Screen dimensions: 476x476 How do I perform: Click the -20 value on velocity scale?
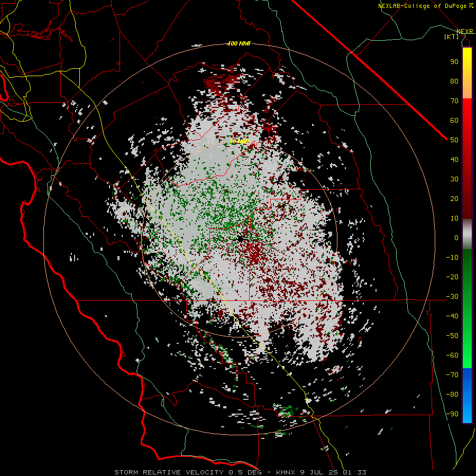coord(452,277)
